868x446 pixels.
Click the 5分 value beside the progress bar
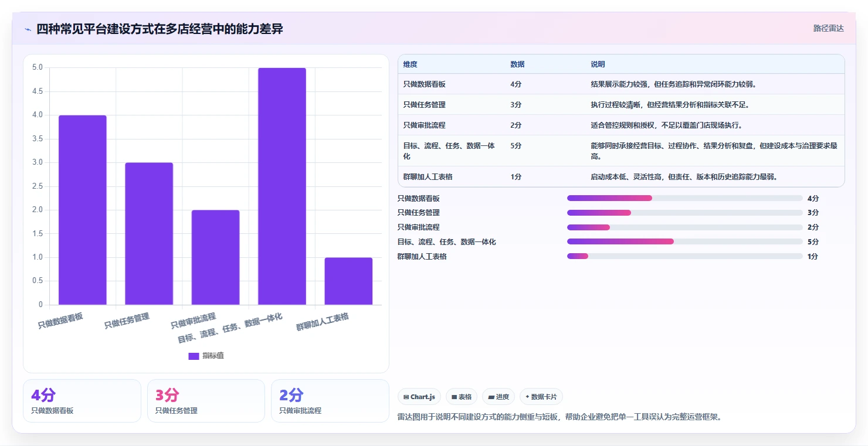813,241
